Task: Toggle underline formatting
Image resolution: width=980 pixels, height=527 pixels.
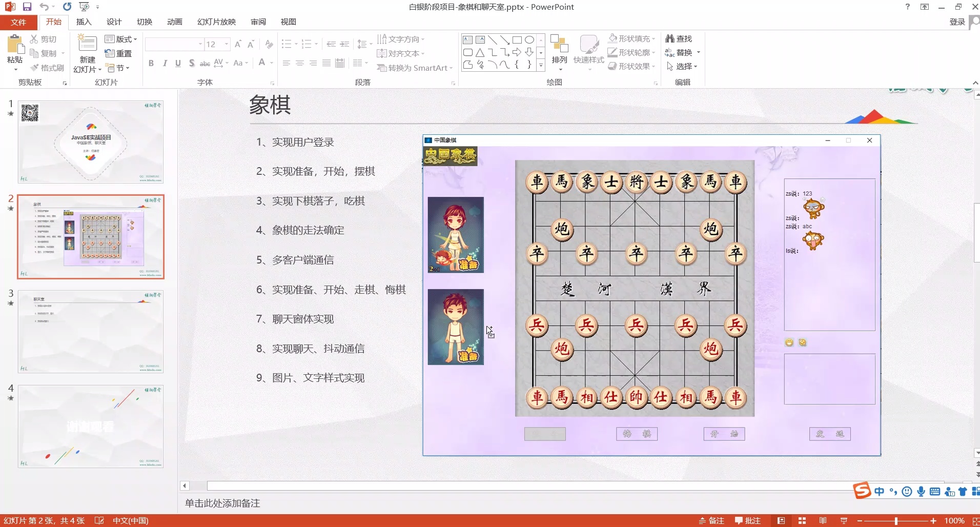Action: 178,63
